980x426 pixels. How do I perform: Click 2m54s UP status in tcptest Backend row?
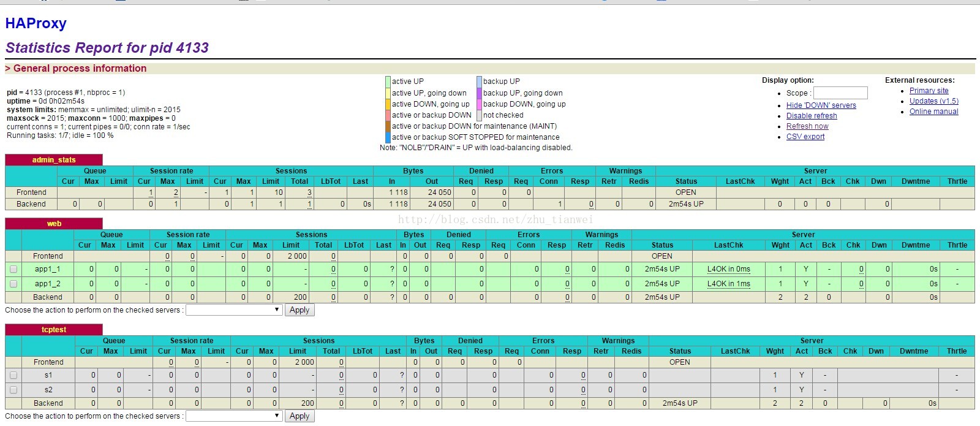tap(680, 403)
